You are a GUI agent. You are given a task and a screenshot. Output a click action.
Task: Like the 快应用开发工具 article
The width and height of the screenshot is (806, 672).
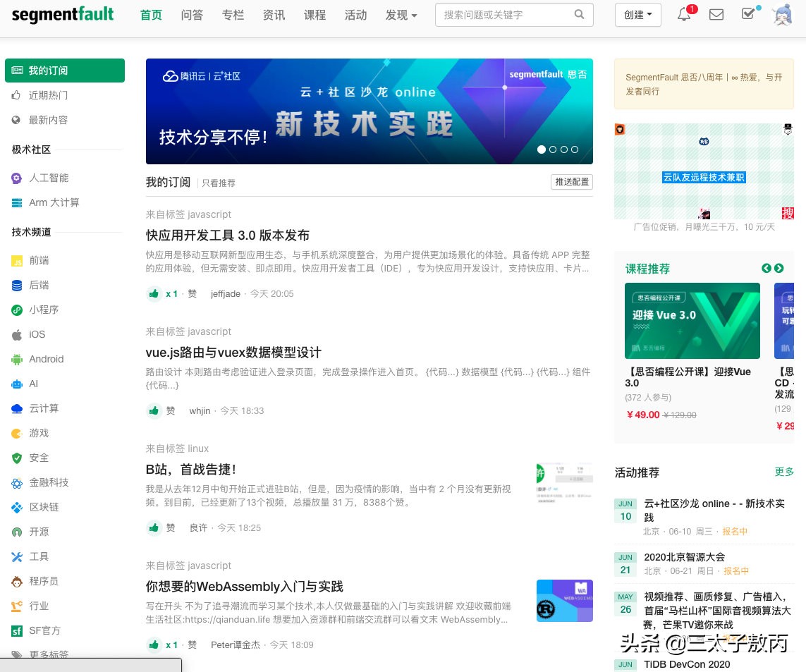pos(154,293)
